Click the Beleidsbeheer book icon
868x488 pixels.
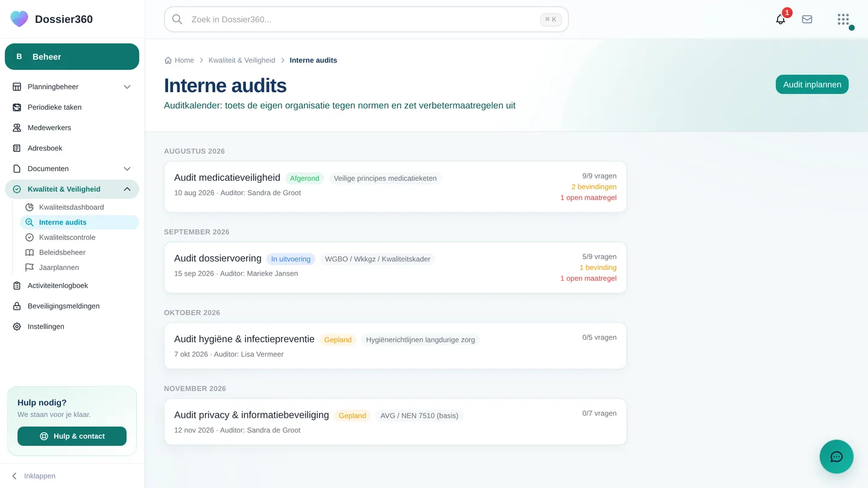29,252
